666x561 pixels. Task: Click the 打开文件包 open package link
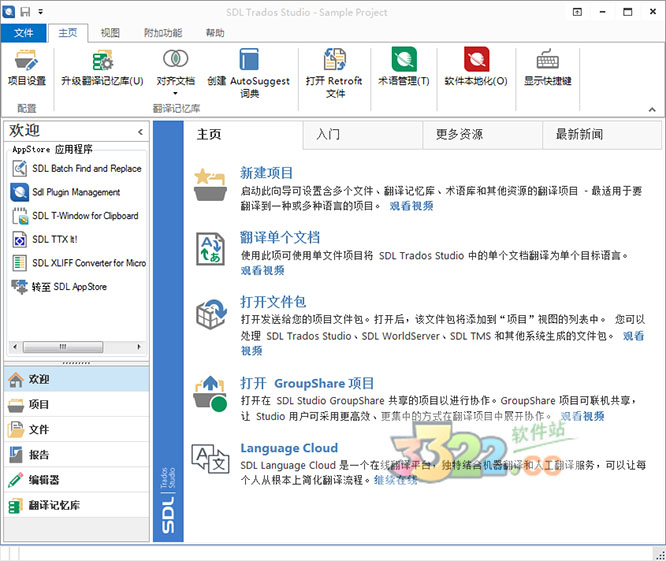coord(273,302)
